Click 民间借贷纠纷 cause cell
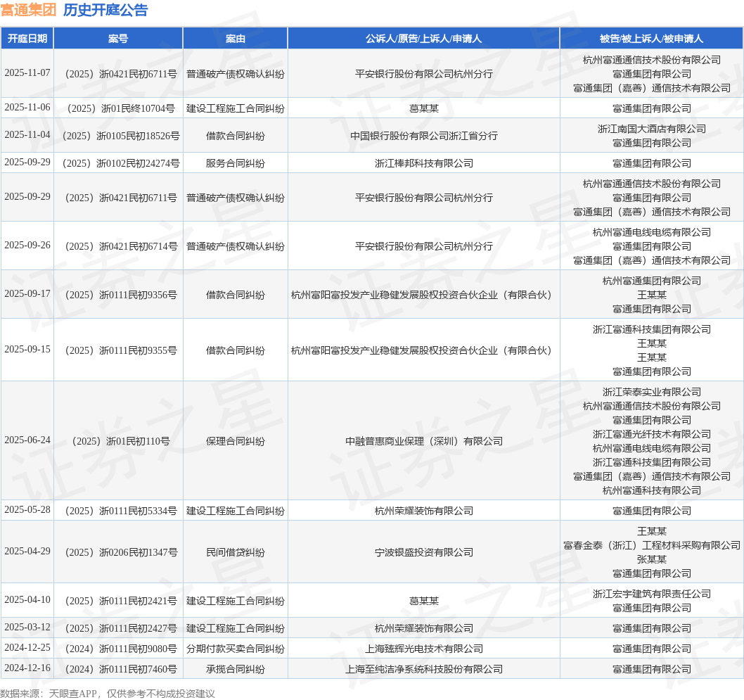 point(236,553)
